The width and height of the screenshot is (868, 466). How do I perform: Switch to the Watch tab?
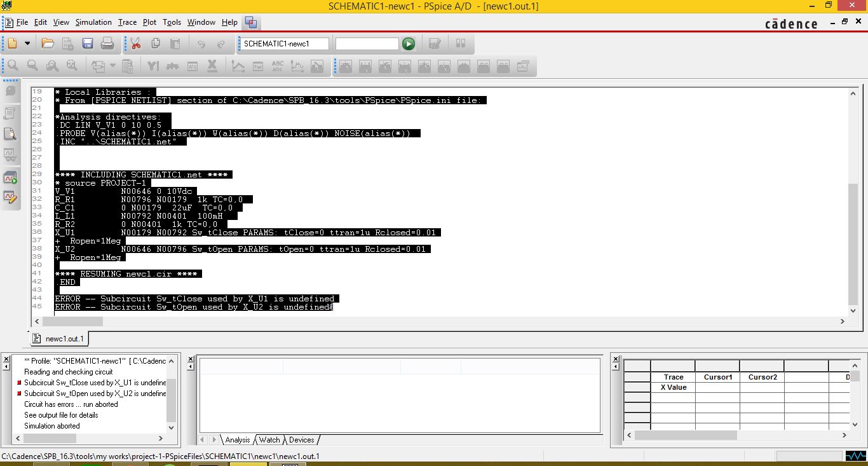pyautogui.click(x=269, y=440)
